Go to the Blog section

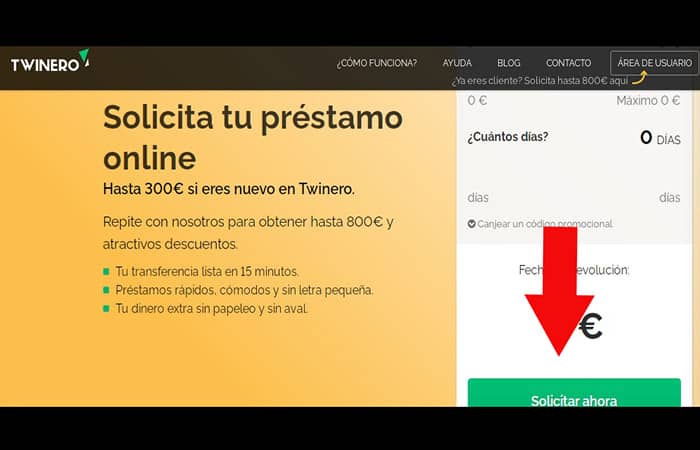(508, 63)
